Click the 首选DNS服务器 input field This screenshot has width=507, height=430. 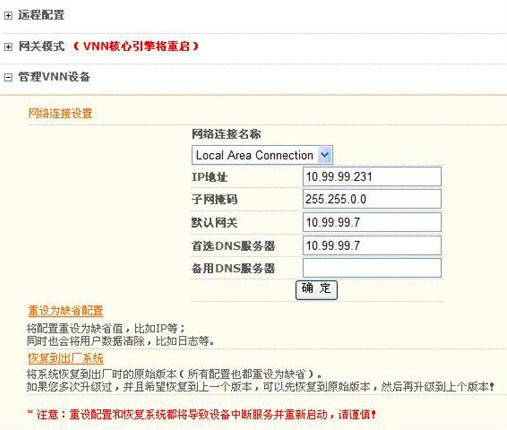372,245
